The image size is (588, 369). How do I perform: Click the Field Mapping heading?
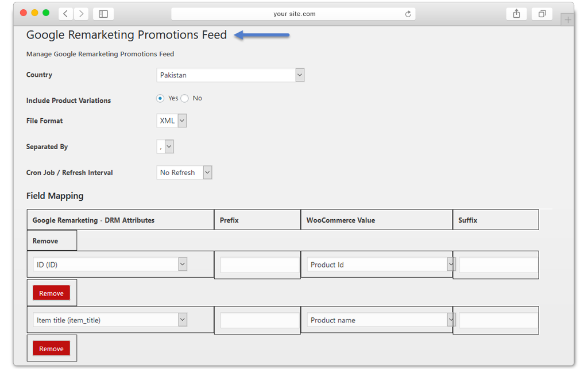[55, 196]
